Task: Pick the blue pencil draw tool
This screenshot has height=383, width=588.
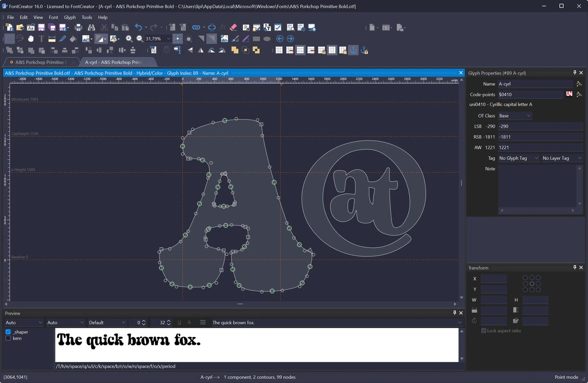Action: (x=63, y=39)
